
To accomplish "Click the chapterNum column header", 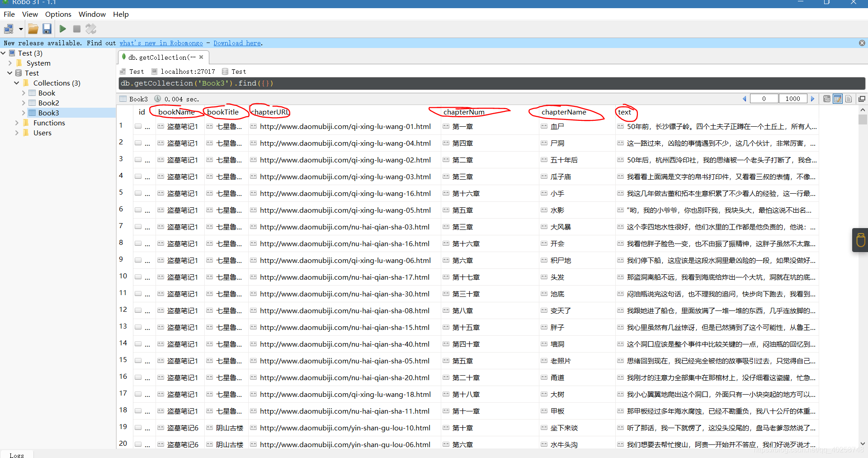I will (464, 112).
